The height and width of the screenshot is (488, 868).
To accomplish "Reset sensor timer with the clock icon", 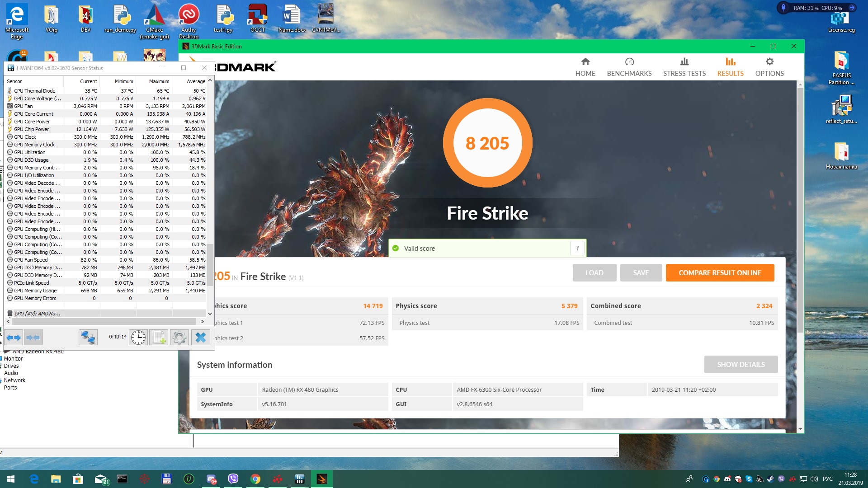I will (138, 338).
